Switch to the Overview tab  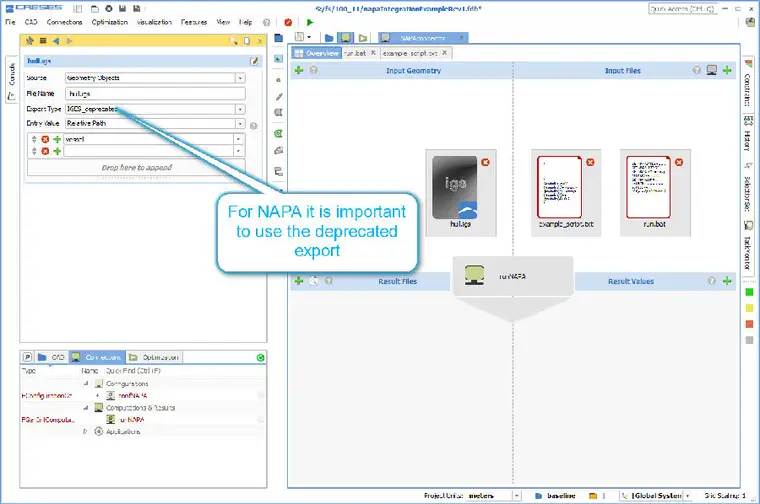pos(317,53)
